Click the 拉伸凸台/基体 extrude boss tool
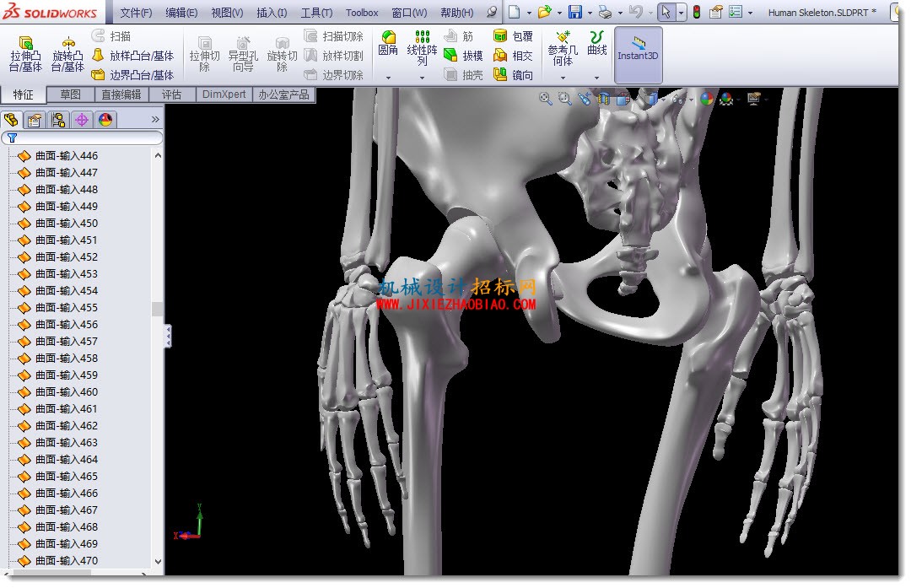911x588 pixels. pos(25,54)
